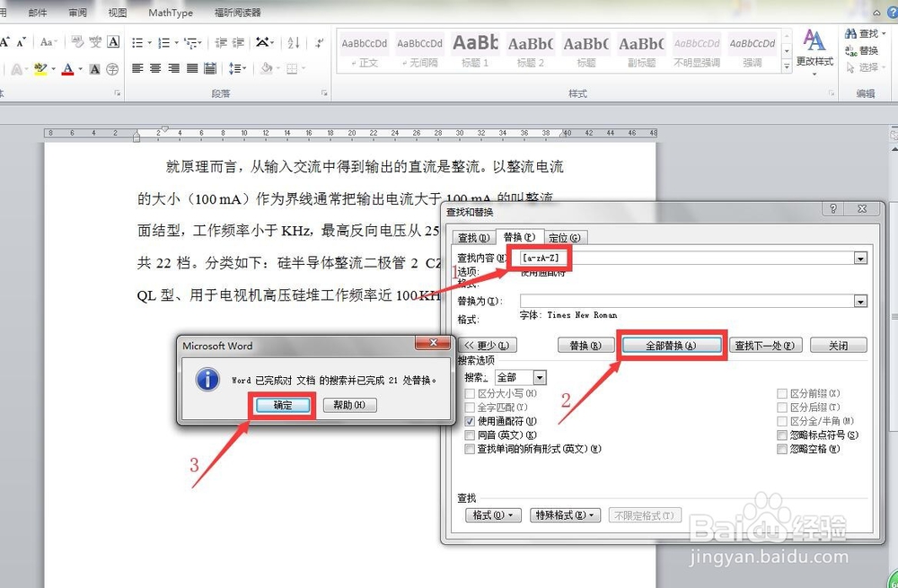Image resolution: width=898 pixels, height=588 pixels.
Task: Open the 福昕阅读器 ribbon tab
Action: (x=238, y=12)
